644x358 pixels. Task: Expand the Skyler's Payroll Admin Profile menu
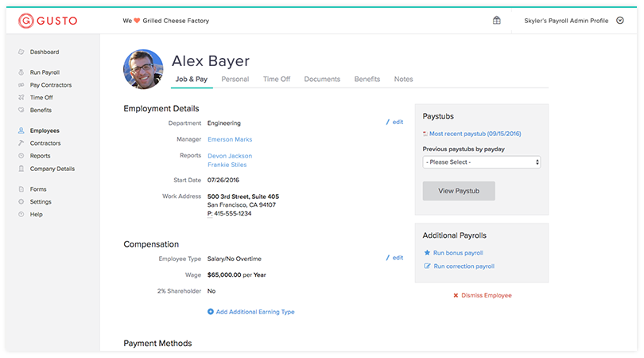pos(620,21)
